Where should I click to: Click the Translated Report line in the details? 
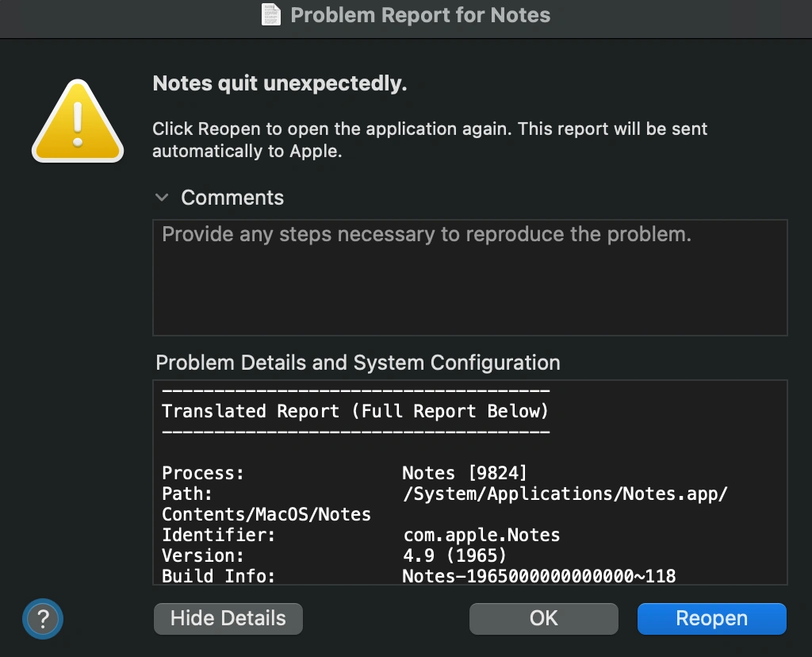click(354, 411)
